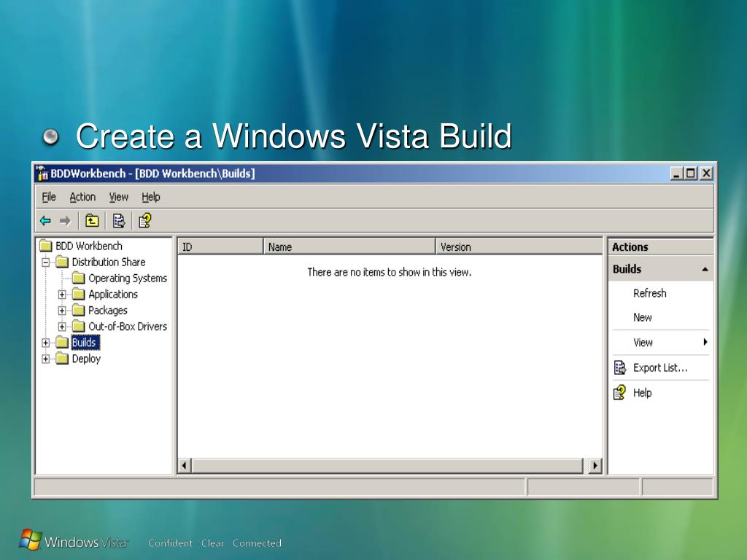Viewport: 747px width, 560px height.
Task: Open the File menu
Action: coord(49,197)
